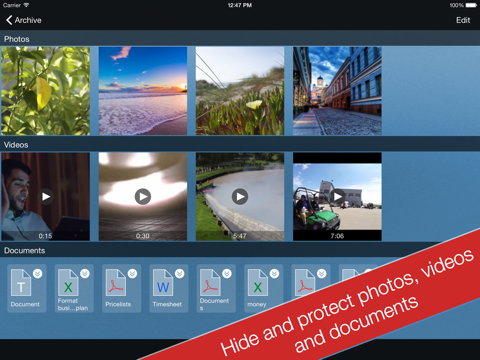The width and height of the screenshot is (480, 360).
Task: Open the money spreadsheet file
Action: coord(263,288)
